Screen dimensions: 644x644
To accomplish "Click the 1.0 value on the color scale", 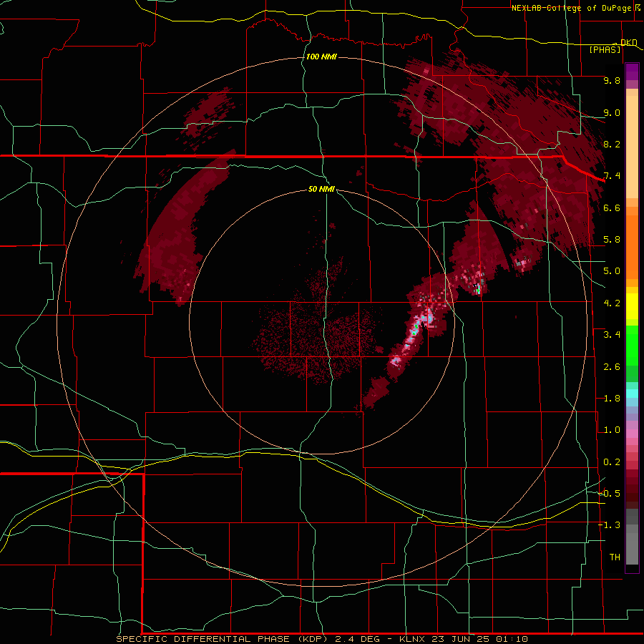I will 612,430.
